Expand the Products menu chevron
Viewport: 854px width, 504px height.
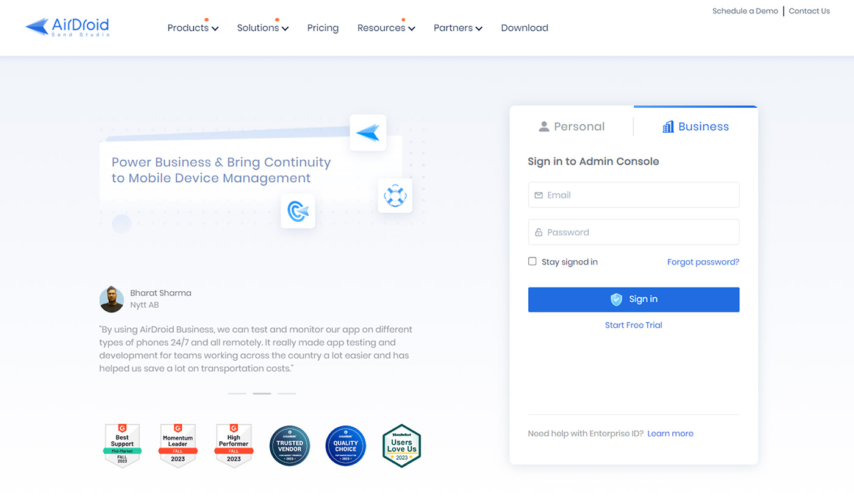point(215,29)
